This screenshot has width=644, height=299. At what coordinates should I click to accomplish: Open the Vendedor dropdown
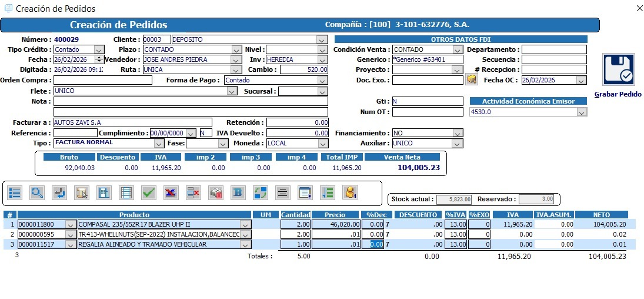coord(236,59)
